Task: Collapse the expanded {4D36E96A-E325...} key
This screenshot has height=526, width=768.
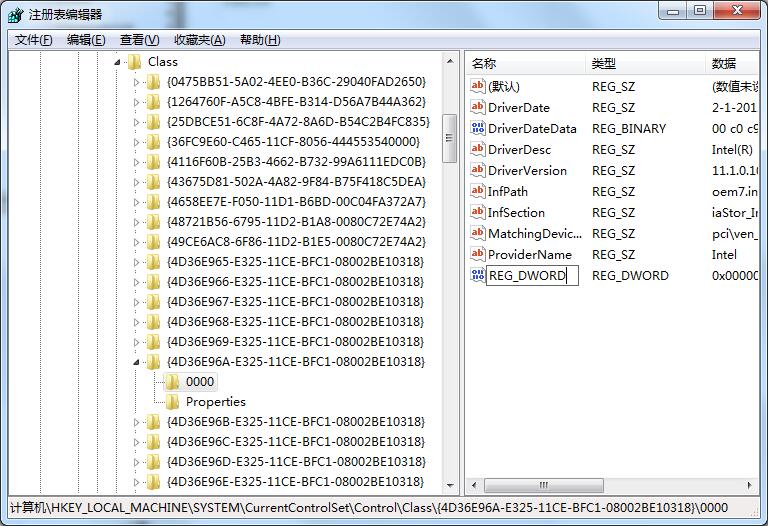Action: 137,362
